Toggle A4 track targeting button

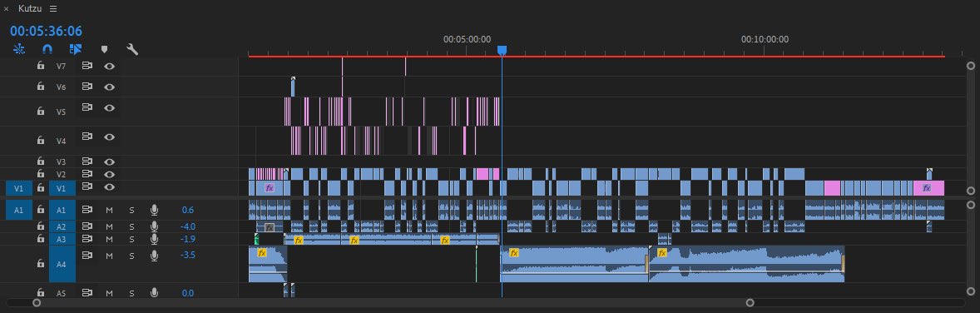click(62, 265)
